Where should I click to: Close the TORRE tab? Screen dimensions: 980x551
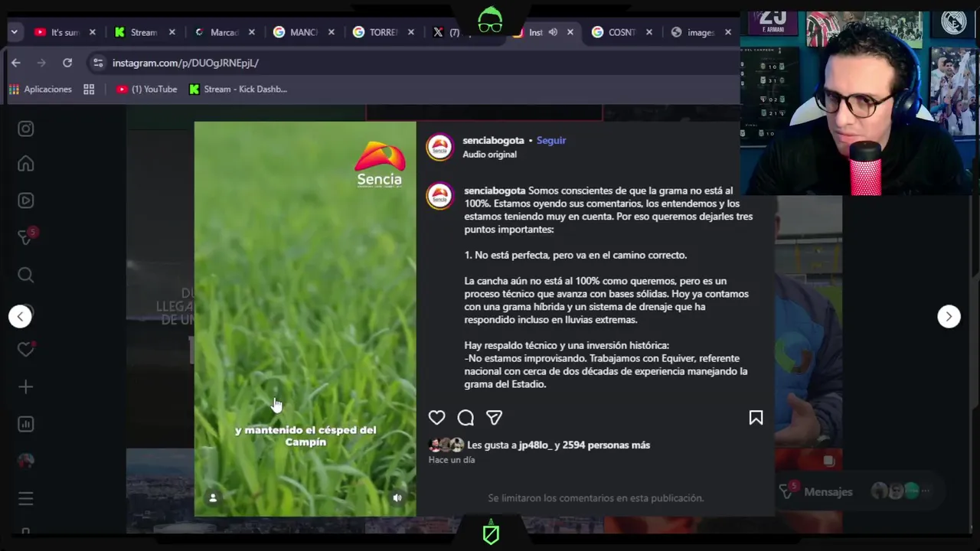point(411,32)
